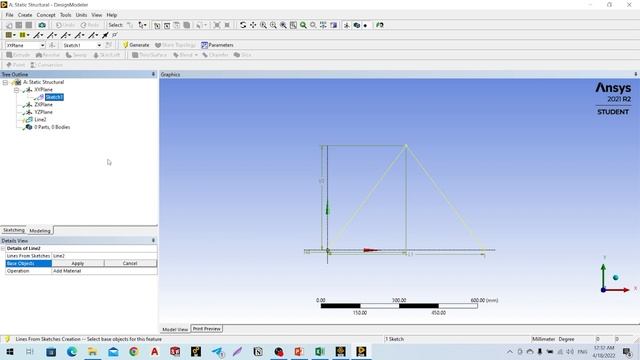
Task: Click the New Plane icon beside XYPlane
Action: point(52,45)
